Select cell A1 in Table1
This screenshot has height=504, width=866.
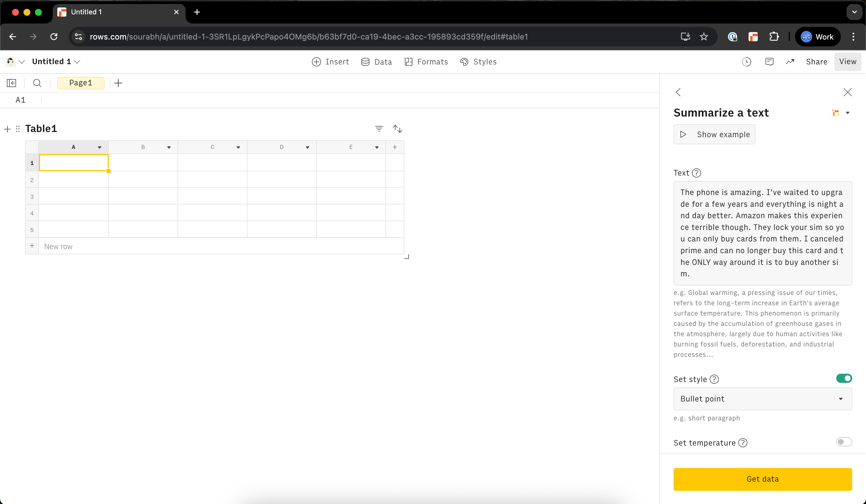74,163
